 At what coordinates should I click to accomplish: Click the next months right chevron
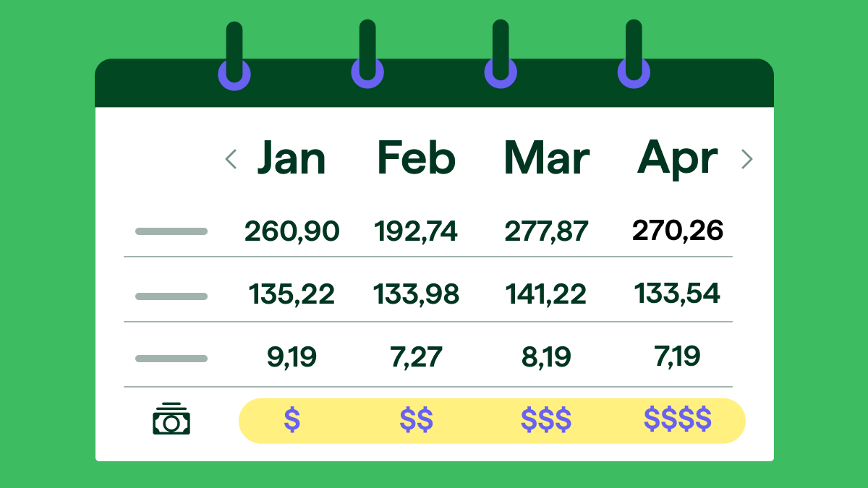(x=747, y=159)
